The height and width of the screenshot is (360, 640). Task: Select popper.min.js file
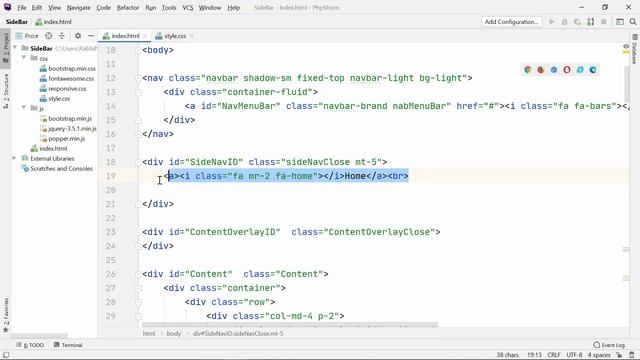62,138
